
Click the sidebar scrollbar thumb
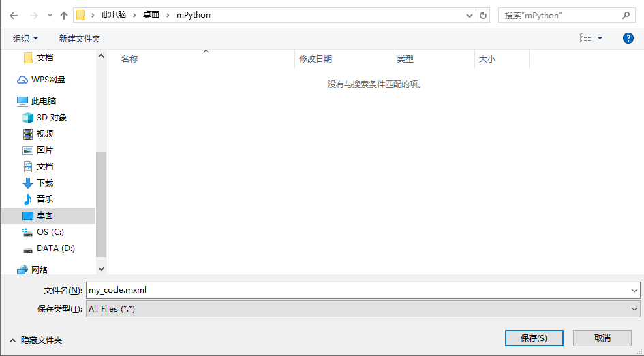point(101,205)
